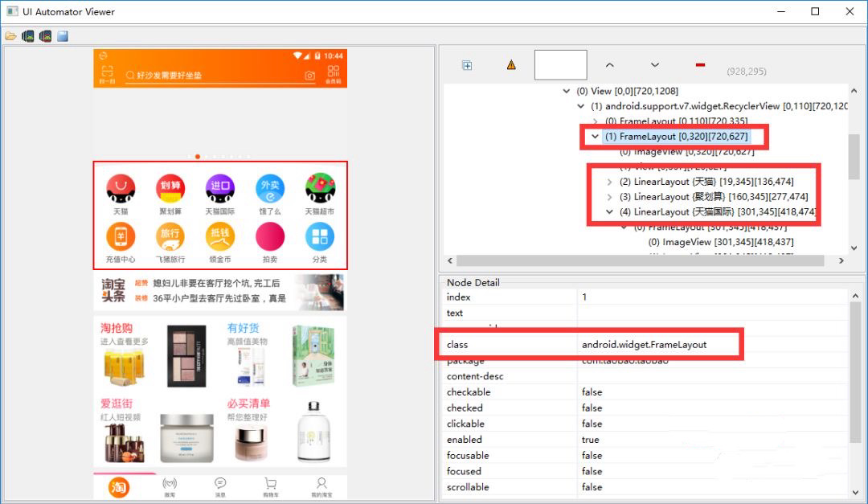868x504 pixels.
Task: Click the first Device Screenshot toolbar icon
Action: click(28, 36)
